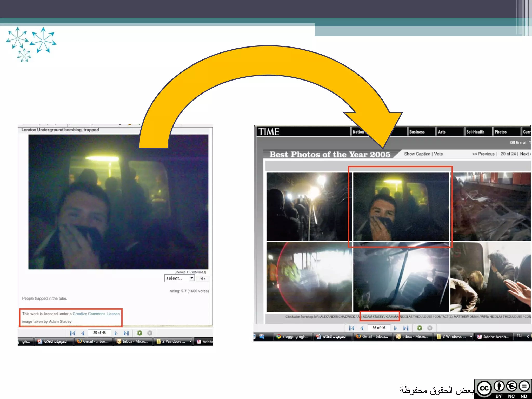Click next page arrow in left viewer
This screenshot has height=399, width=532.
pos(116,333)
